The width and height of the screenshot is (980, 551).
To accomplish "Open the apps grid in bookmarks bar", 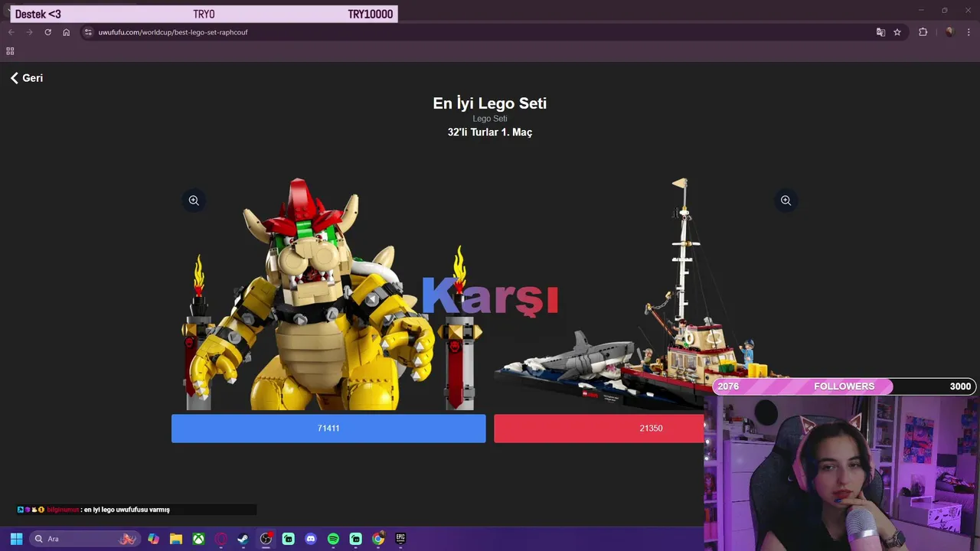I will [x=10, y=51].
